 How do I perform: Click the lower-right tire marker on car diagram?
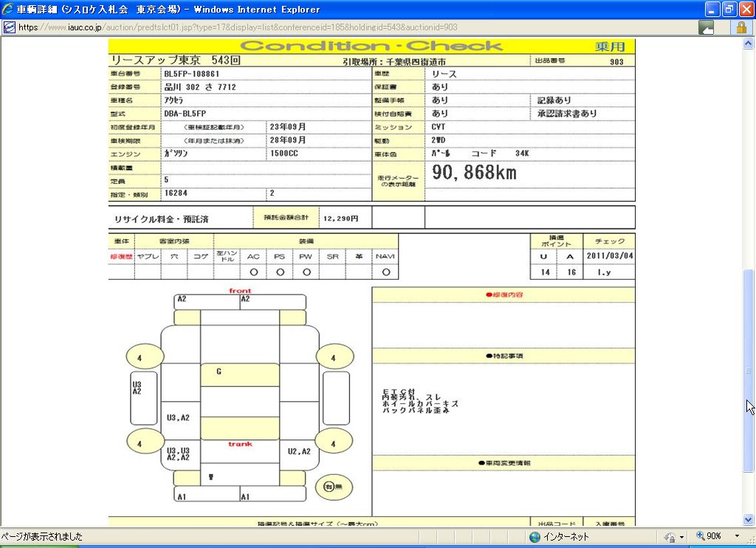click(x=334, y=444)
